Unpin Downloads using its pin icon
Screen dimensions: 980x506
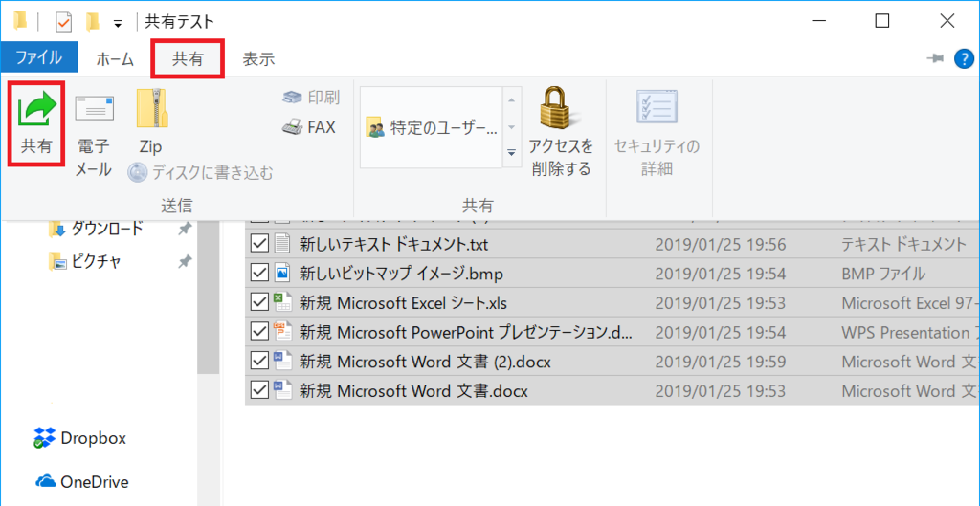pyautogui.click(x=185, y=230)
